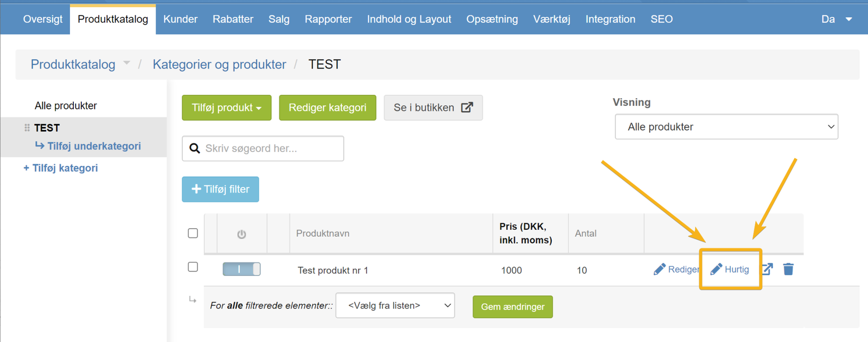Click the Tilføj filter button
Image resolution: width=868 pixels, height=342 pixels.
220,189
